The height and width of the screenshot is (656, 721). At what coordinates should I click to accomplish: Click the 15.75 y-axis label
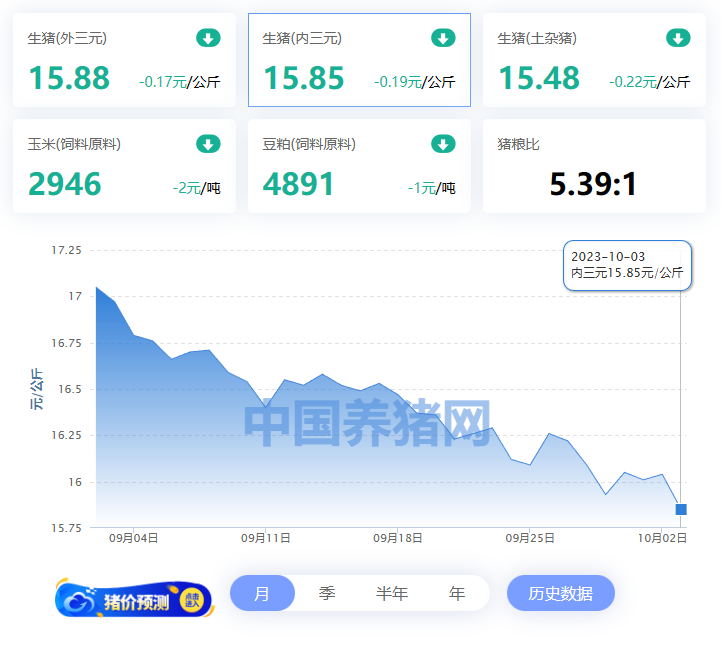point(66,528)
